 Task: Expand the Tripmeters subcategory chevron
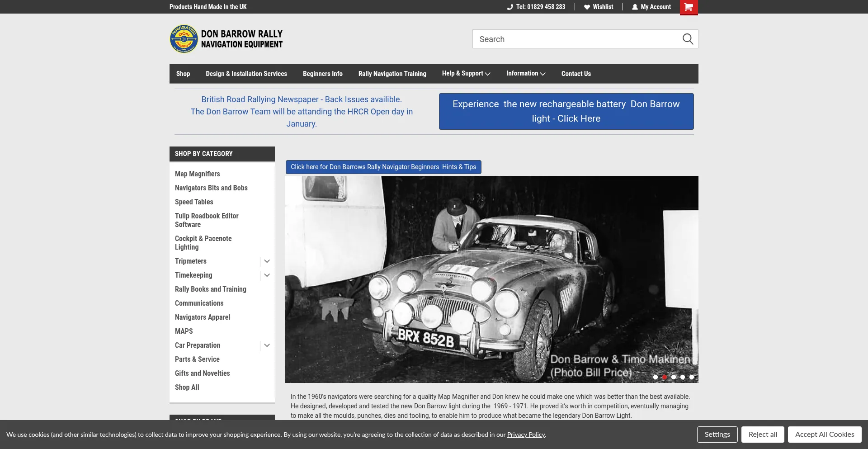[267, 261]
